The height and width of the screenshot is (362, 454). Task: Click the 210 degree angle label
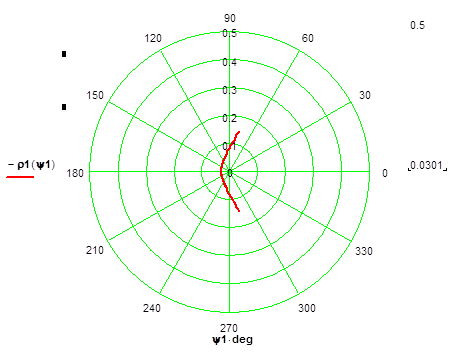click(95, 250)
